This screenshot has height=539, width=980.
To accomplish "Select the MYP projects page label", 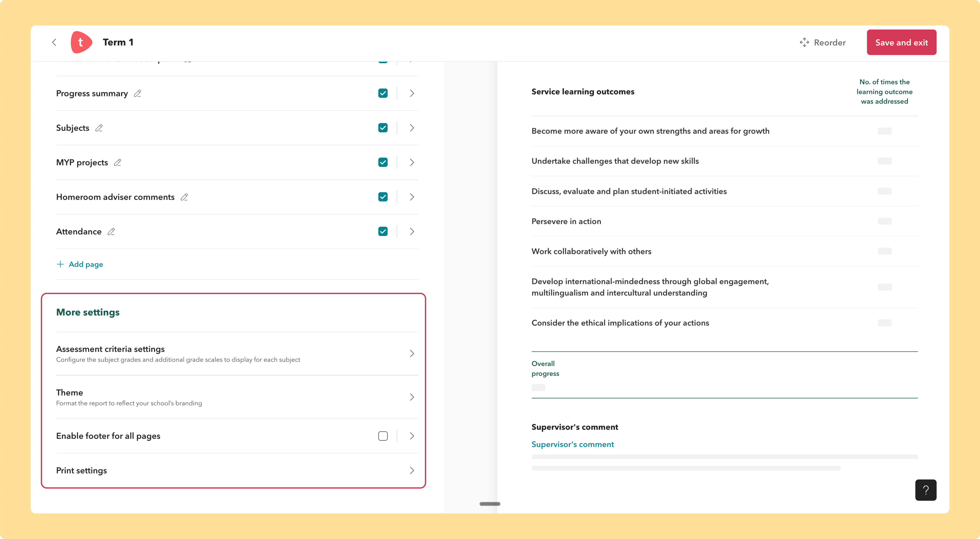I will coord(82,162).
